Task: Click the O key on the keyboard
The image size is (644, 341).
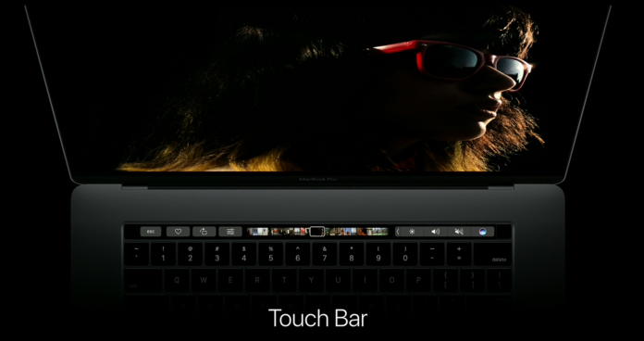Action: pos(391,281)
